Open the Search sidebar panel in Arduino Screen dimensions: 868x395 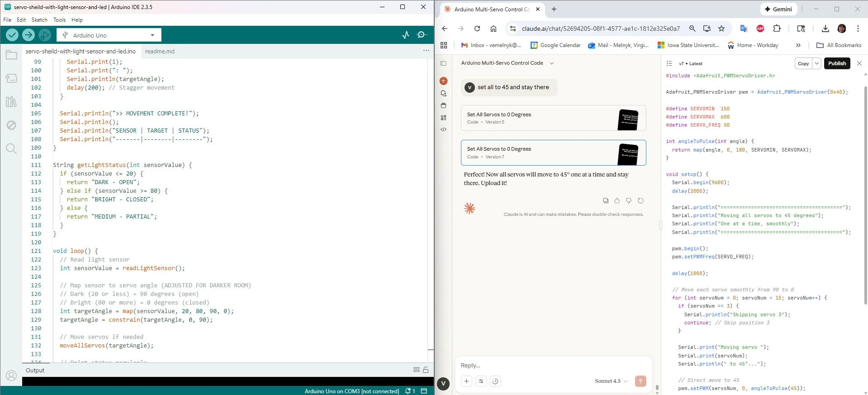[x=11, y=148]
